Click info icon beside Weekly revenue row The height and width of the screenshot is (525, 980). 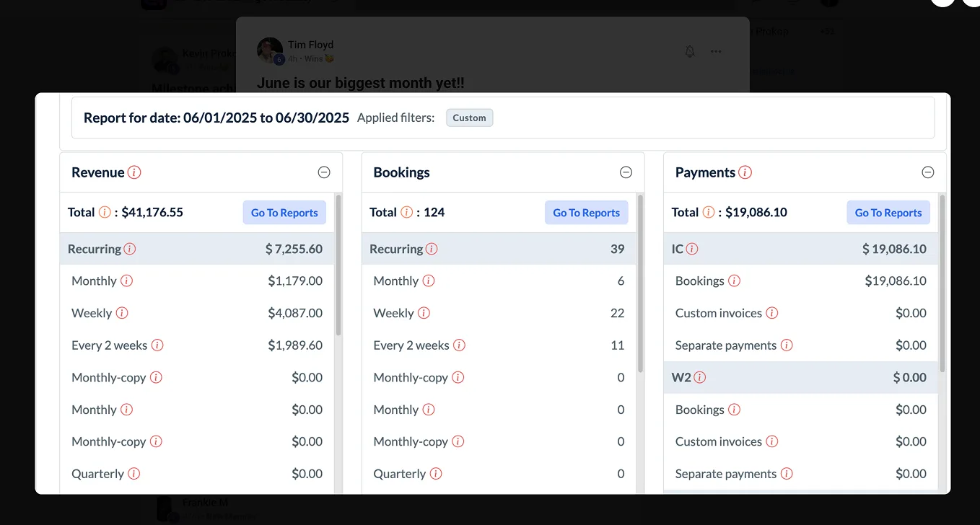[x=122, y=313]
